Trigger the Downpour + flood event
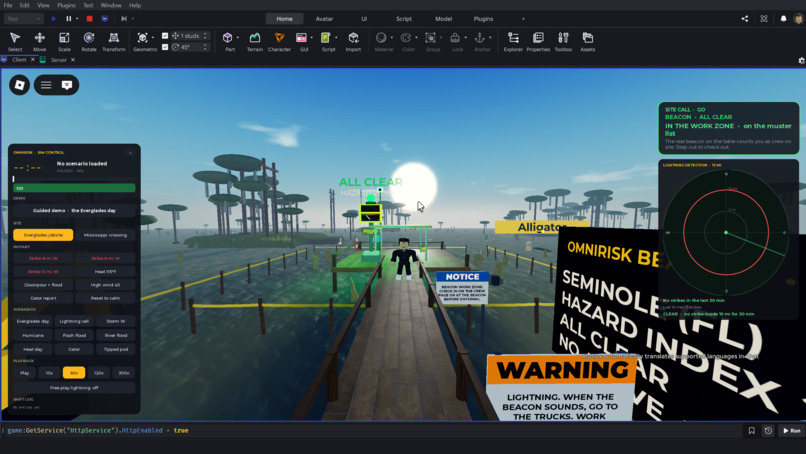This screenshot has height=454, width=806. pos(43,285)
